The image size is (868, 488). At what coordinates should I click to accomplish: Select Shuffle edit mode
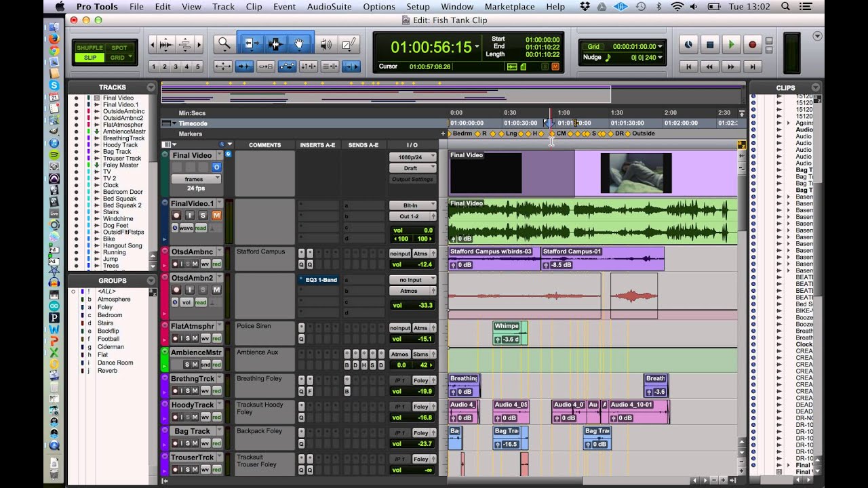90,48
